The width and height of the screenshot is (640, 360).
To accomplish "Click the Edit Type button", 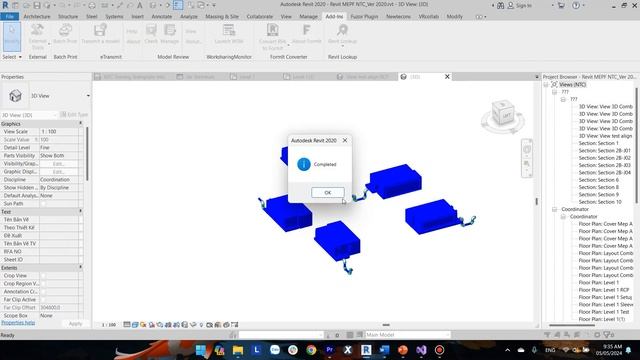I will point(74,115).
